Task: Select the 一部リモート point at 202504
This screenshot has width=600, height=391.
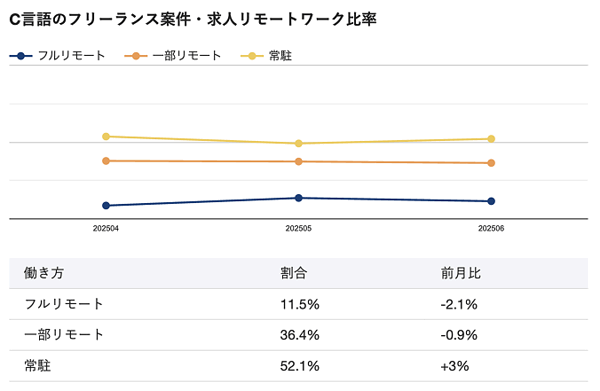Action: (106, 161)
